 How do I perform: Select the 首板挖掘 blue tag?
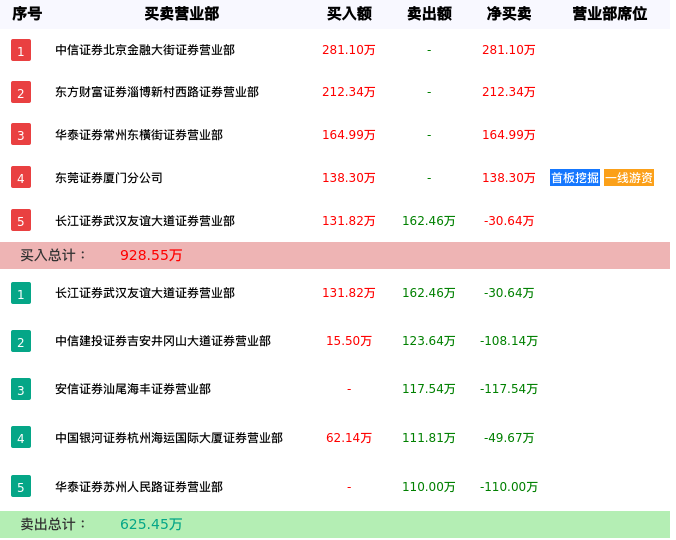(x=575, y=178)
